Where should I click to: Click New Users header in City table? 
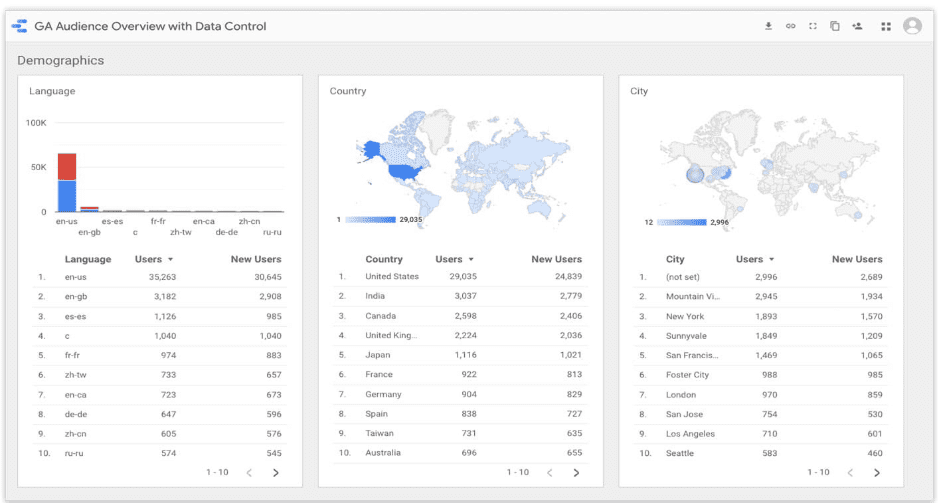tap(857, 259)
